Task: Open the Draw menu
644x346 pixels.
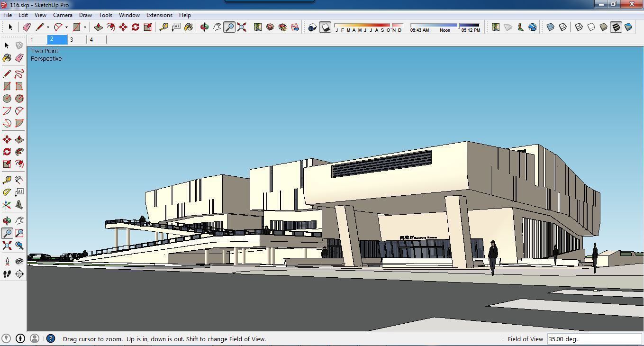Action: 85,15
